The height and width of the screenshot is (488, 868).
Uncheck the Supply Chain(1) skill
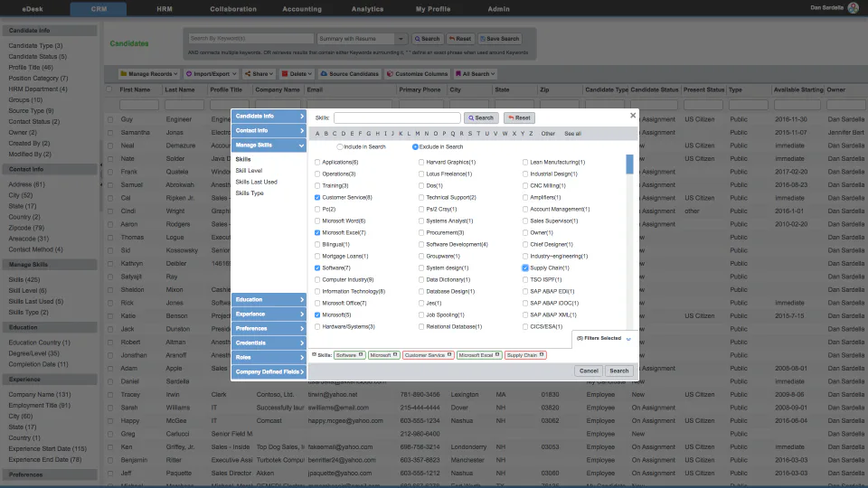[525, 267]
